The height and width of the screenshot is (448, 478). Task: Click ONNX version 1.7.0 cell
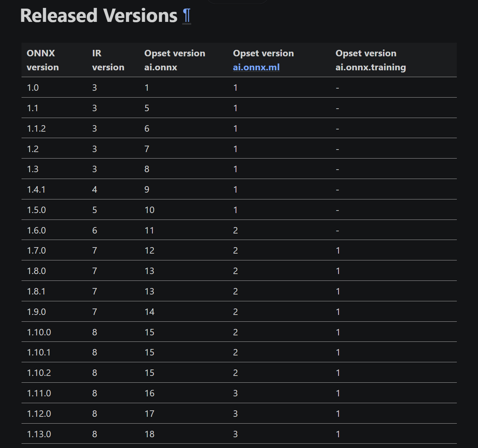pyautogui.click(x=37, y=250)
